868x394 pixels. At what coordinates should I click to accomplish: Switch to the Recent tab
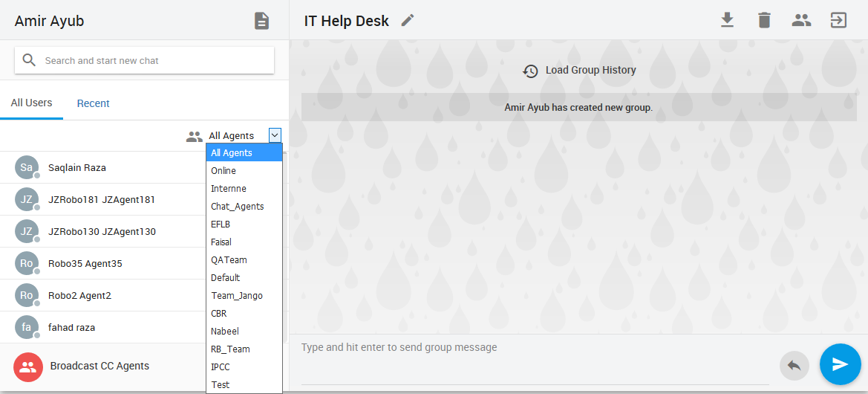tap(93, 103)
